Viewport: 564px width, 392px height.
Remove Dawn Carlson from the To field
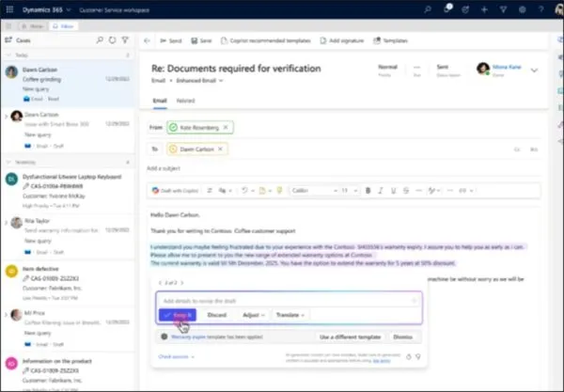pyautogui.click(x=220, y=149)
